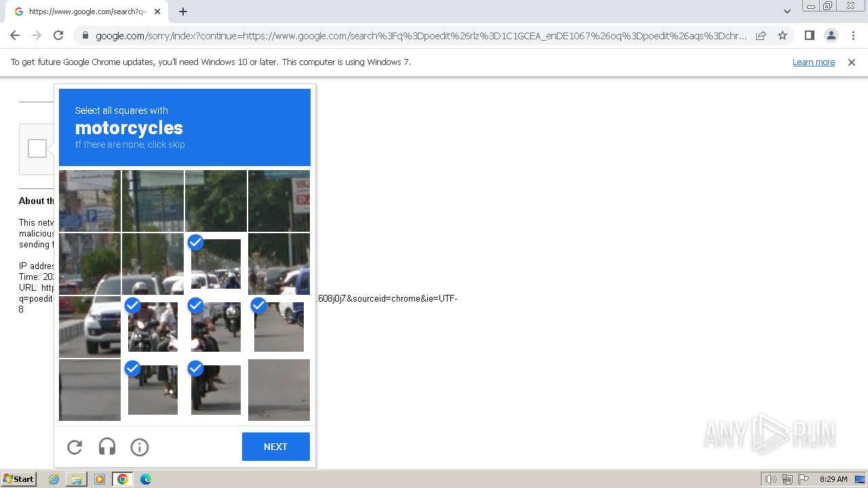Screen dimensions: 868x488
Task: Click the URL address bar
Action: (420, 36)
